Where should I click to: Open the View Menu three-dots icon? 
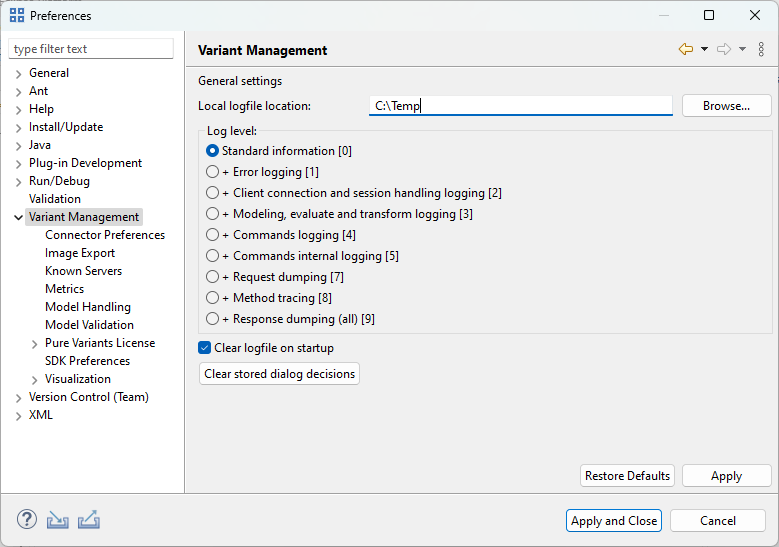[762, 49]
